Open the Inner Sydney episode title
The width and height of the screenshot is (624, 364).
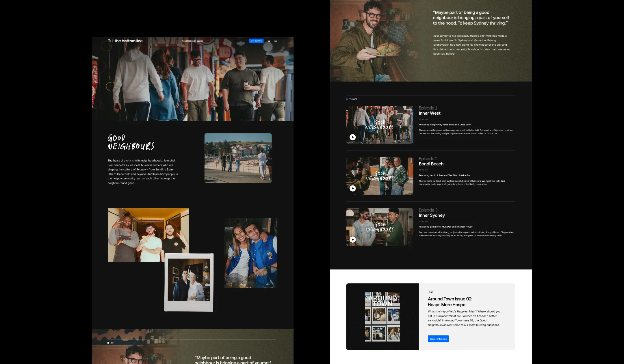tap(432, 215)
